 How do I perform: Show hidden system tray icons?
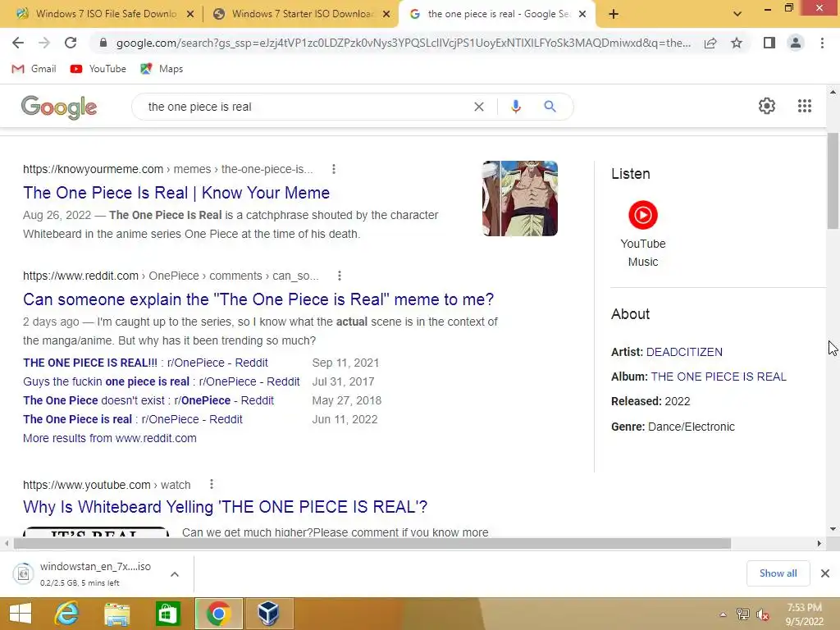tap(723, 614)
